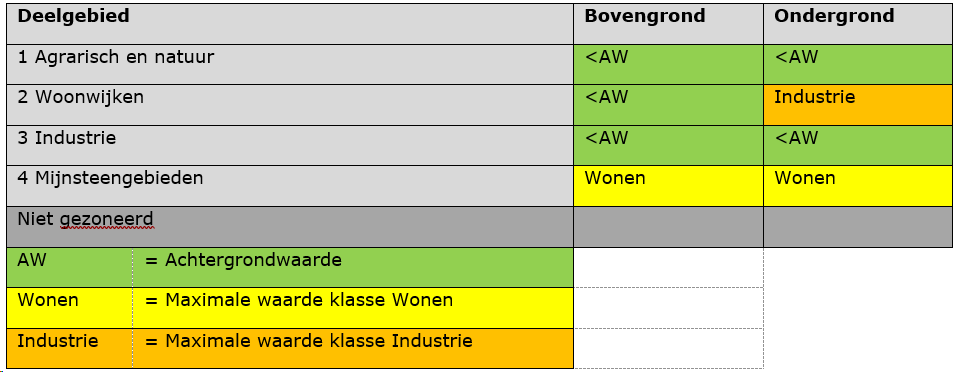Click the misspelled word 'gezoneerd'

coord(107,219)
